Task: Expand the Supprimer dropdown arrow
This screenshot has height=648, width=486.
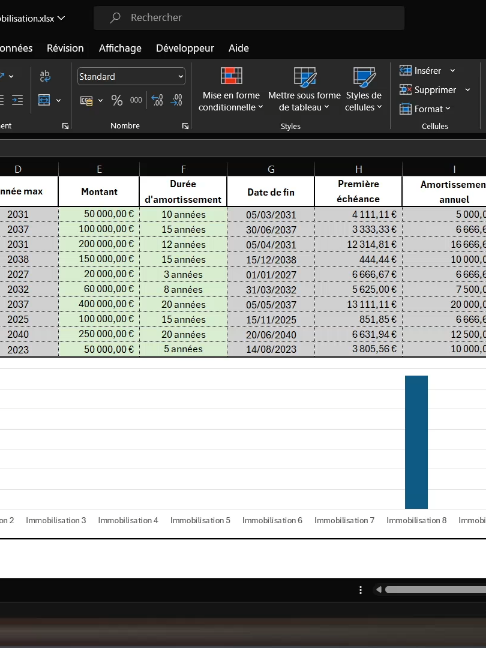Action: point(467,90)
